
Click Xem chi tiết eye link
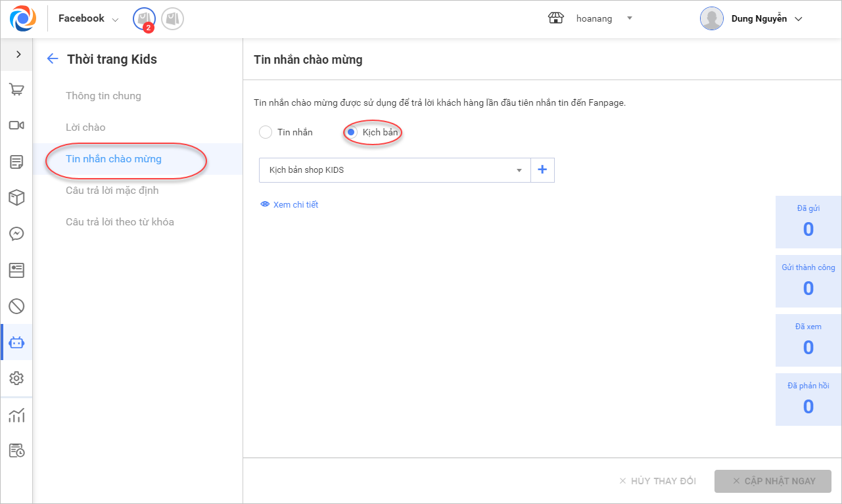[x=289, y=204]
